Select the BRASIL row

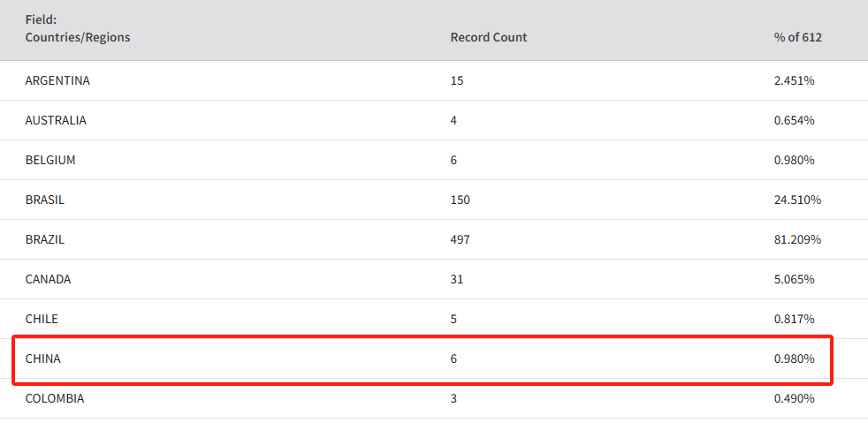pyautogui.click(x=434, y=200)
